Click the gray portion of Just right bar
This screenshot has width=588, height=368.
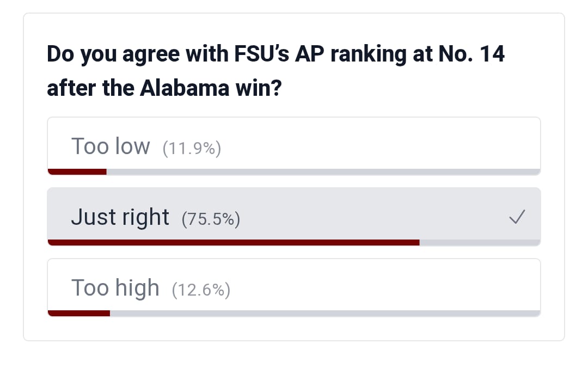tap(480, 243)
